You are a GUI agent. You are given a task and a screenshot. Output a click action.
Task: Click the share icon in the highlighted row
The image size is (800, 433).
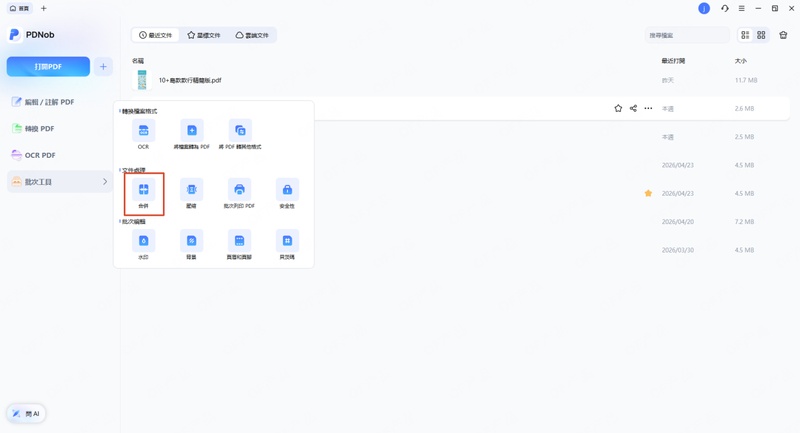click(x=633, y=108)
